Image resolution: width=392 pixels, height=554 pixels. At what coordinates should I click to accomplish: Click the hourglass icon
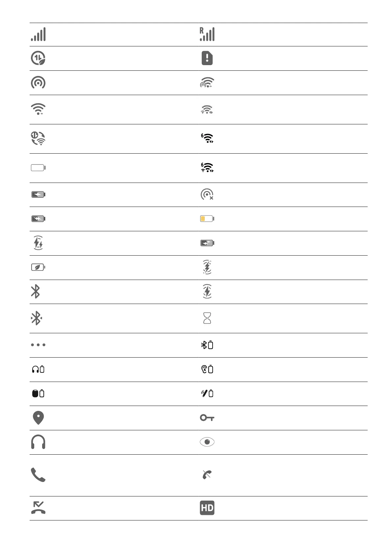(207, 318)
